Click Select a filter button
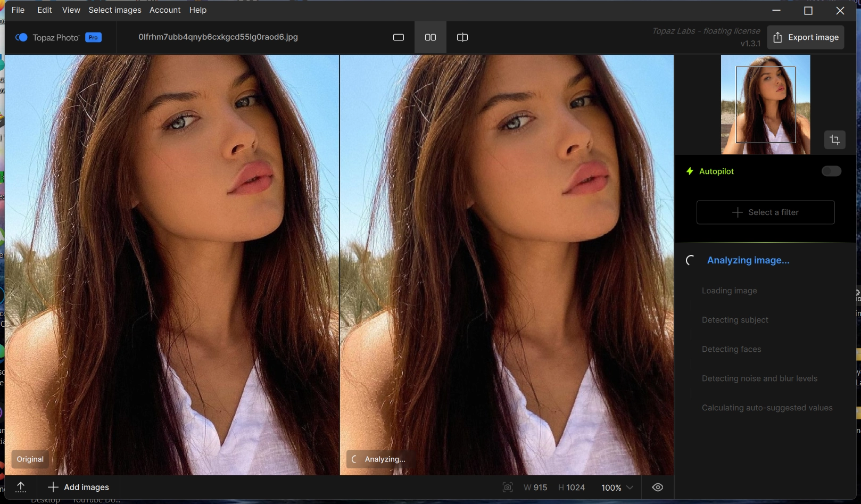Screen dimensions: 861x504 point(766,212)
